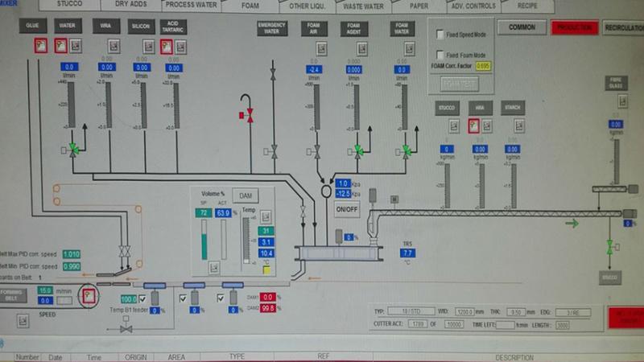The width and height of the screenshot is (644, 362).
Task: Click the water flow vertical bargraph
Action: point(71,105)
